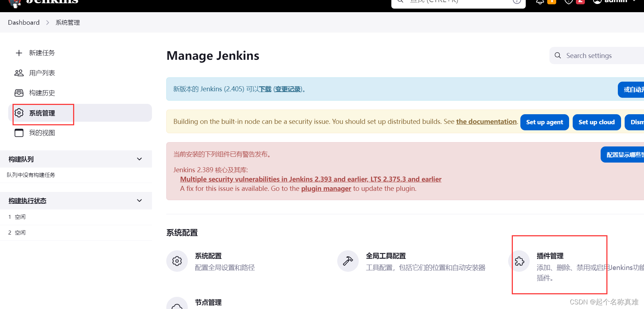This screenshot has height=309, width=644.
Task: Go to Dashboard breadcrumb
Action: tap(24, 23)
